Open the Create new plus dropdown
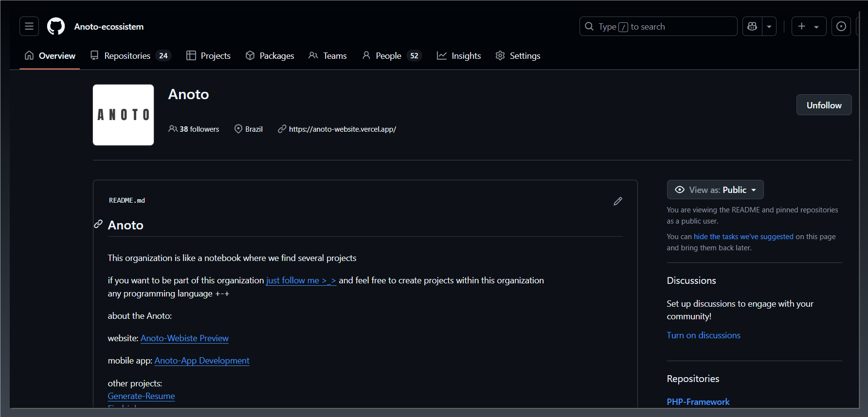The height and width of the screenshot is (417, 868). 809,26
